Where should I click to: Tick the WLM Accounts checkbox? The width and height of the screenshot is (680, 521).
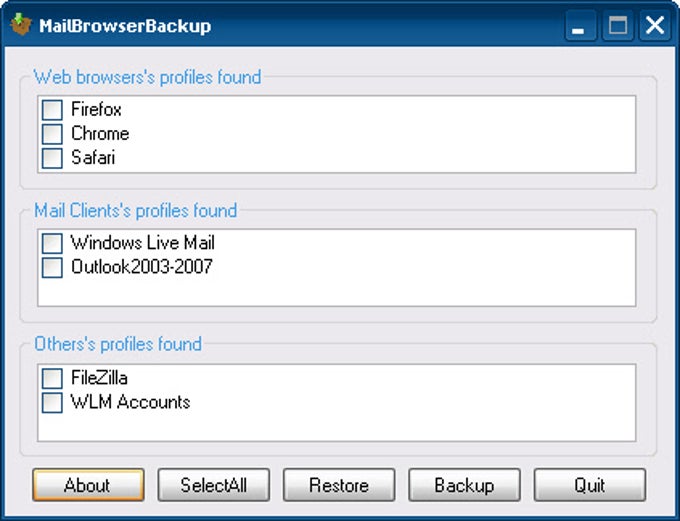tap(52, 403)
